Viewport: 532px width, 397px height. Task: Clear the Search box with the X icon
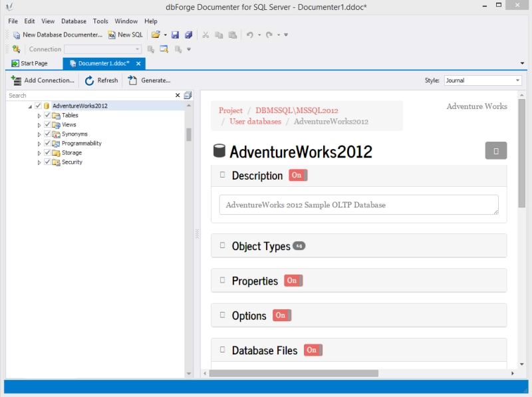point(178,95)
